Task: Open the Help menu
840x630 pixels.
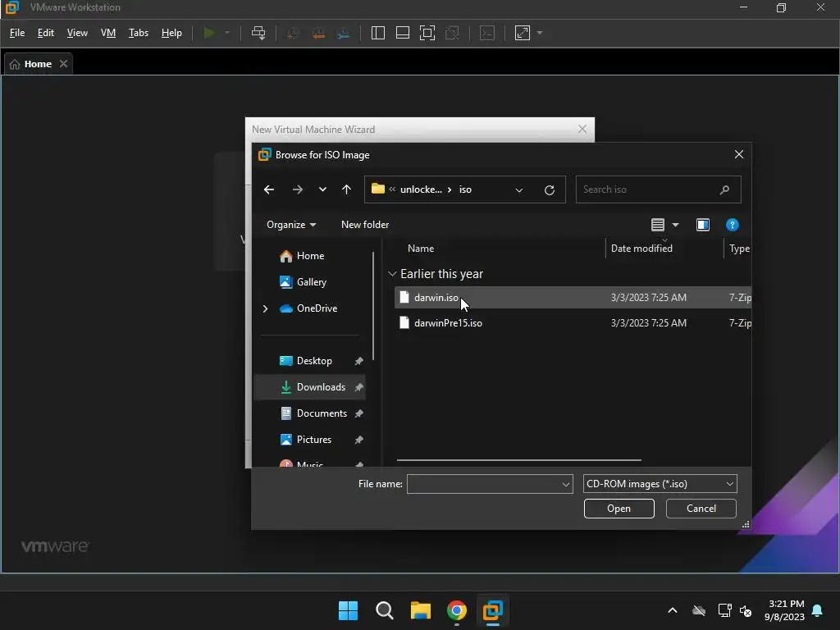Action: [171, 33]
